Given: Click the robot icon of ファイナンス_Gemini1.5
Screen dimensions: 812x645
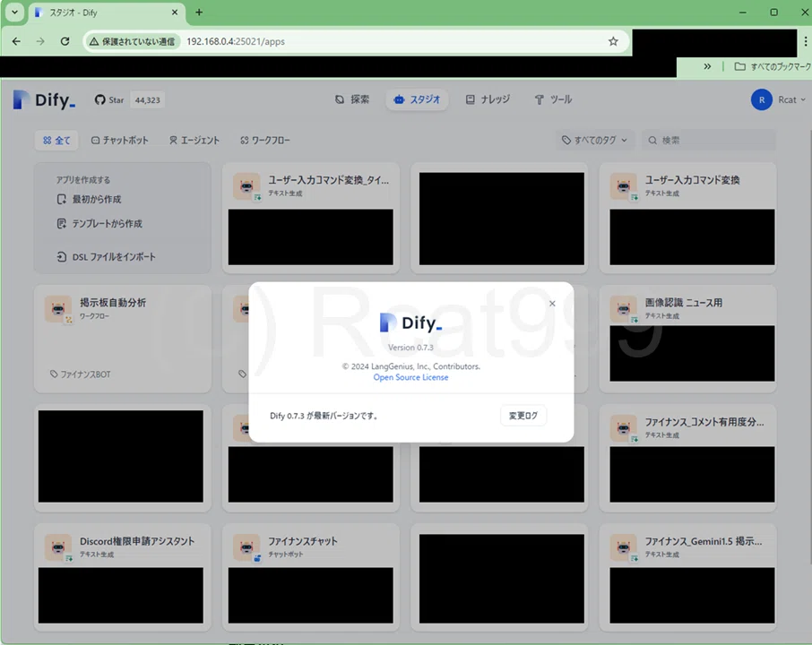Looking at the screenshot, I should tap(624, 547).
